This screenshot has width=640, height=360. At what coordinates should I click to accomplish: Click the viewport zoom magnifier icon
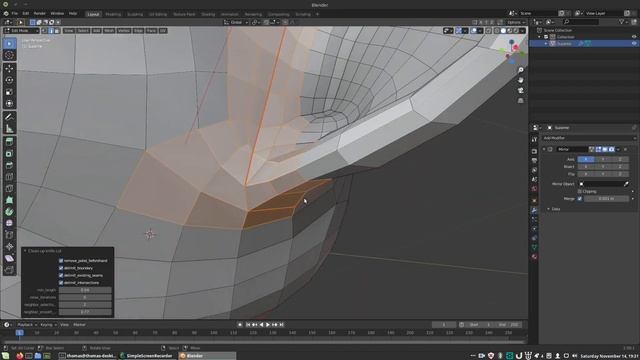coord(520,70)
